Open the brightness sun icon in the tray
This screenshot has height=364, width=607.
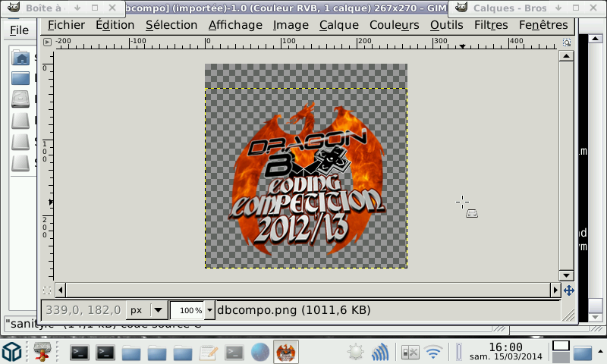[x=355, y=353]
